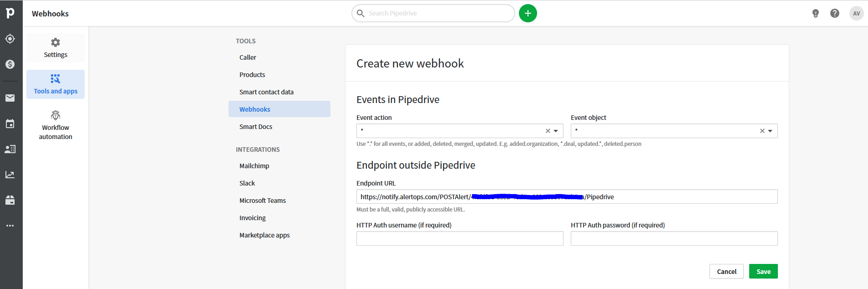The height and width of the screenshot is (289, 868).
Task: Open Deals via the dollar icon
Action: click(x=10, y=64)
